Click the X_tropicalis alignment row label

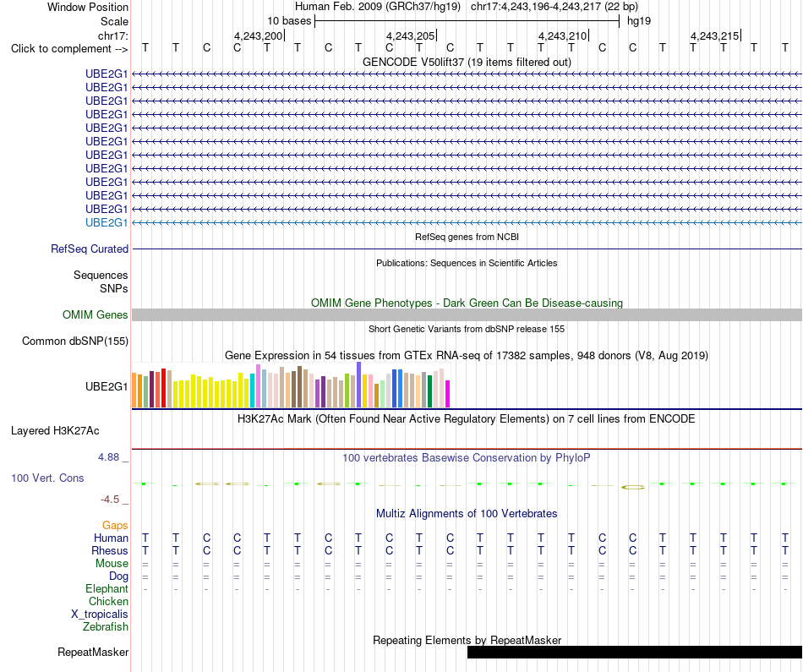tap(100, 615)
